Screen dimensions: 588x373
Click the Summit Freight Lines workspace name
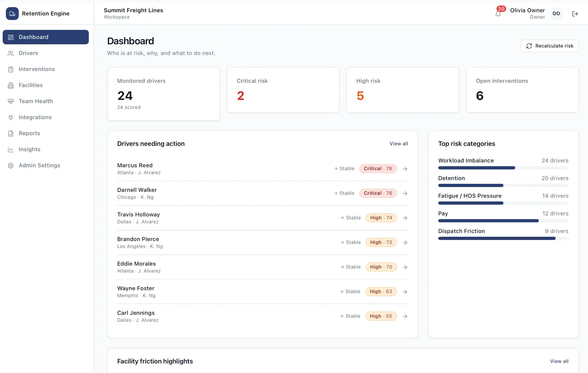click(134, 10)
